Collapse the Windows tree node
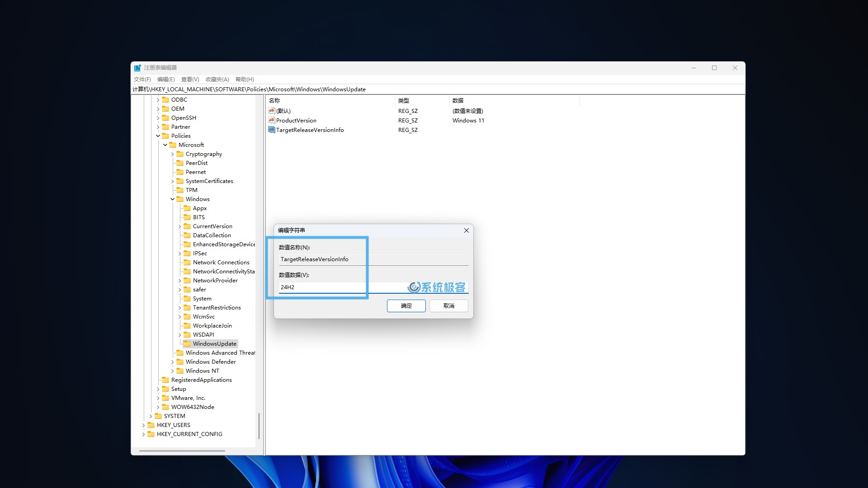This screenshot has height=488, width=868. (172, 199)
